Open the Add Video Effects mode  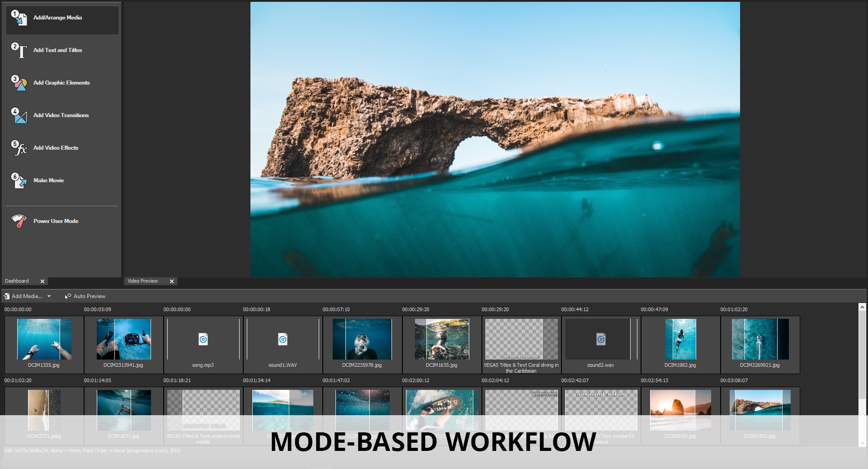point(56,148)
